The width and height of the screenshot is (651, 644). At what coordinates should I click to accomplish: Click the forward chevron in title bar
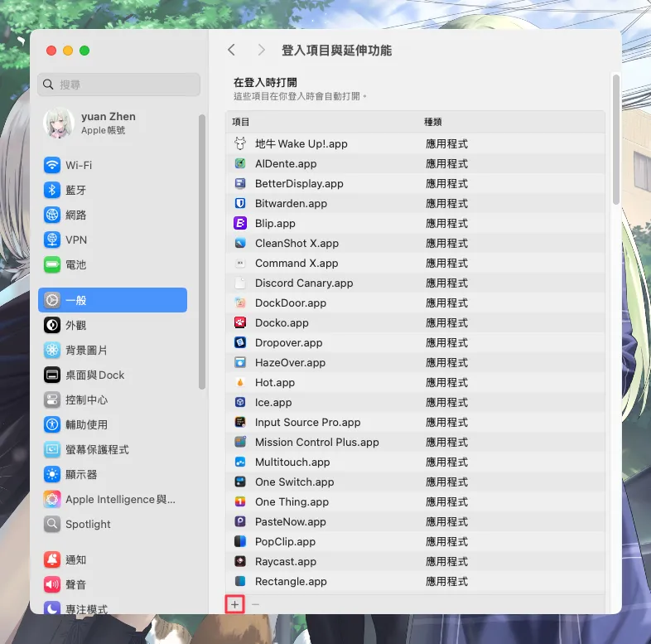[x=262, y=51]
